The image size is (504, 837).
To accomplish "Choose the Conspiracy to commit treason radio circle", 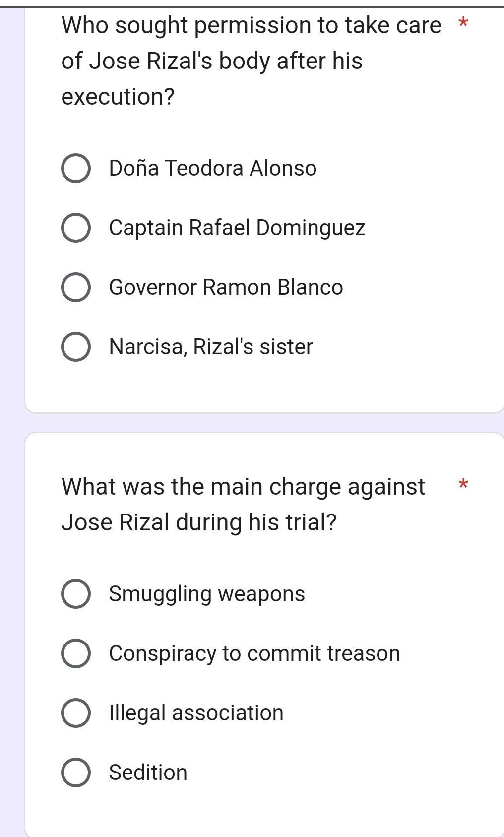I will coord(76,654).
